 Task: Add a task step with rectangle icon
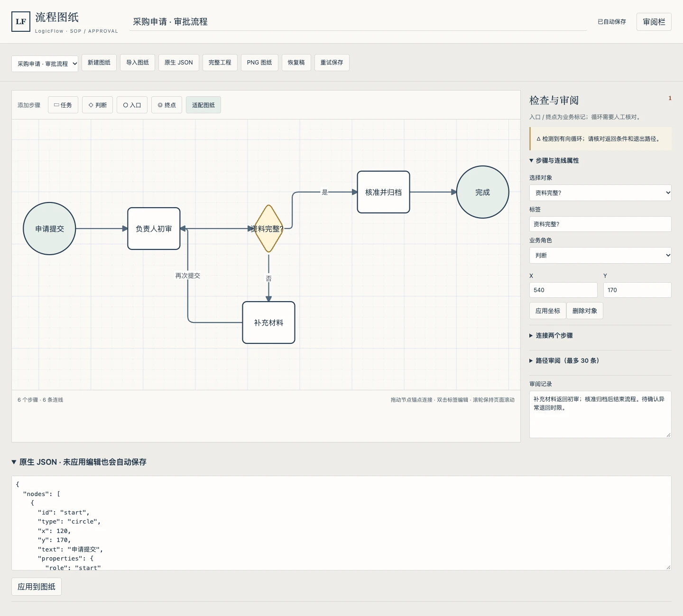point(63,105)
